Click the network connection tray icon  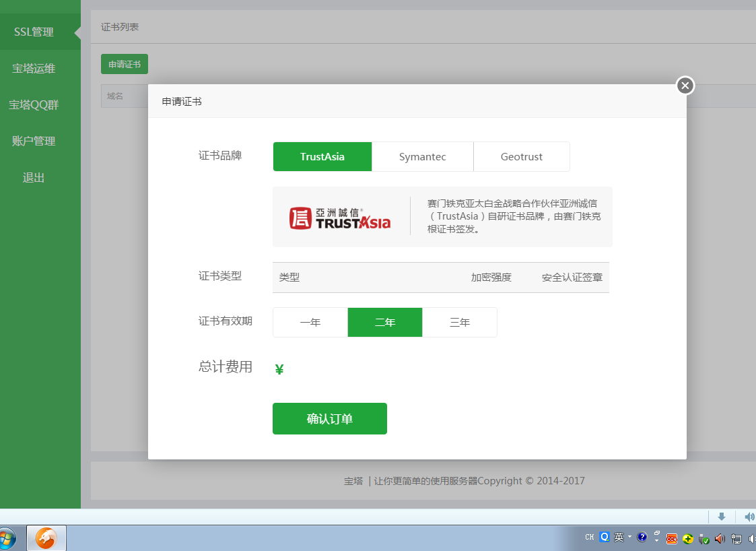tap(736, 539)
